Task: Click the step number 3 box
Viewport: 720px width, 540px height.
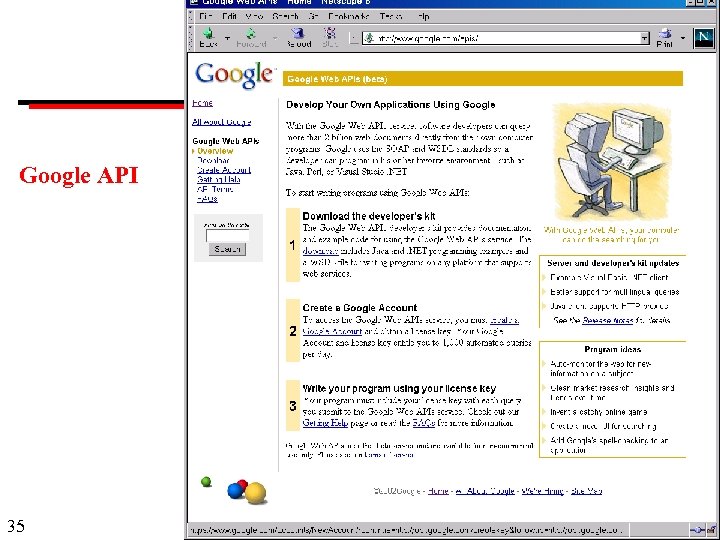Action: click(293, 405)
